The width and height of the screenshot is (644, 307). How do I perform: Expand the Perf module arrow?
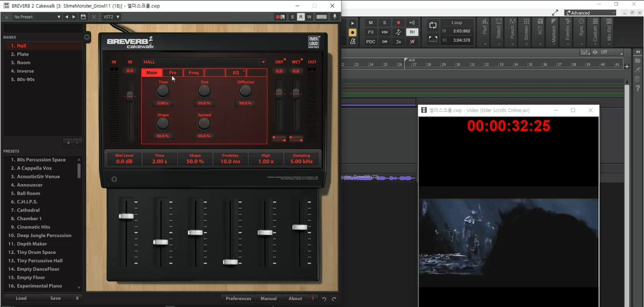(x=485, y=44)
